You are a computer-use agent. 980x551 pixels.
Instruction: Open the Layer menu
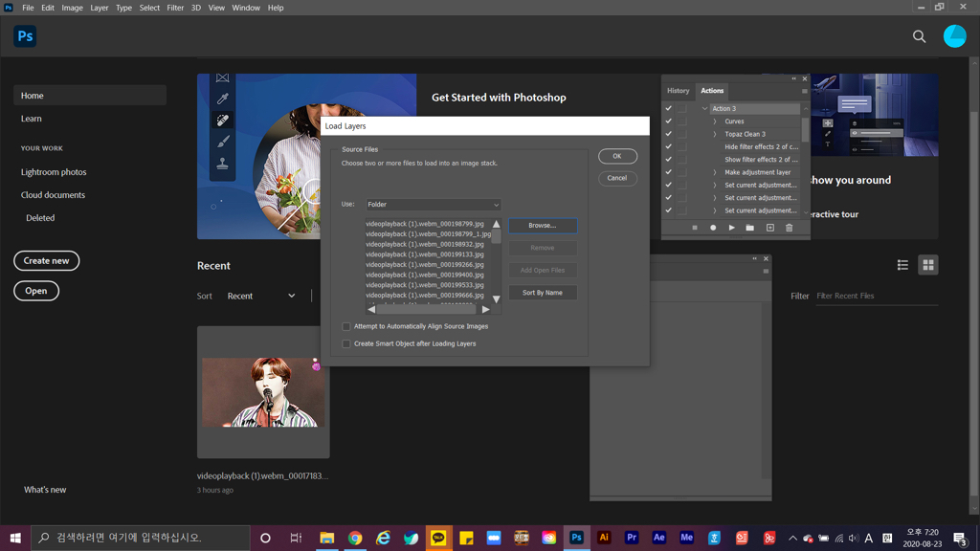click(x=99, y=8)
